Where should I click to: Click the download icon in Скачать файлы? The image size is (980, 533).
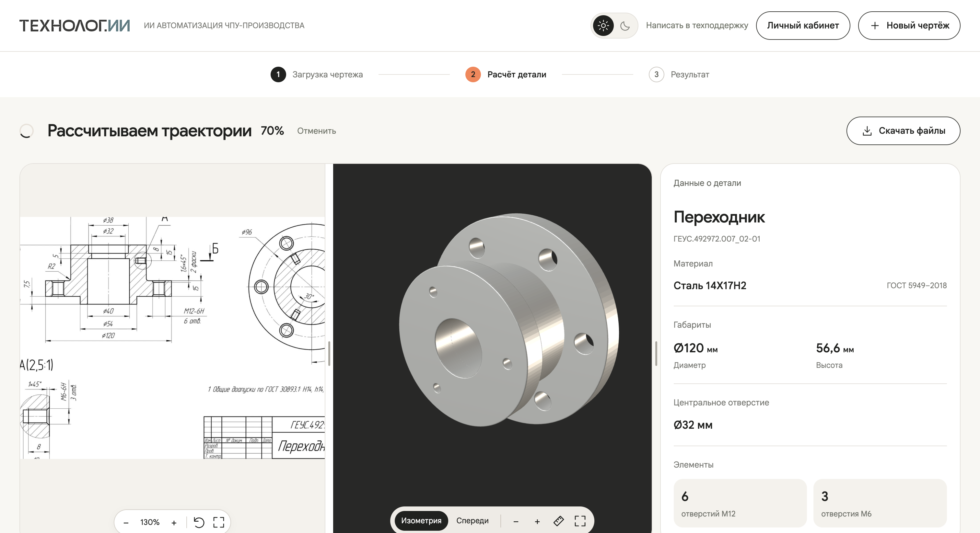point(867,131)
